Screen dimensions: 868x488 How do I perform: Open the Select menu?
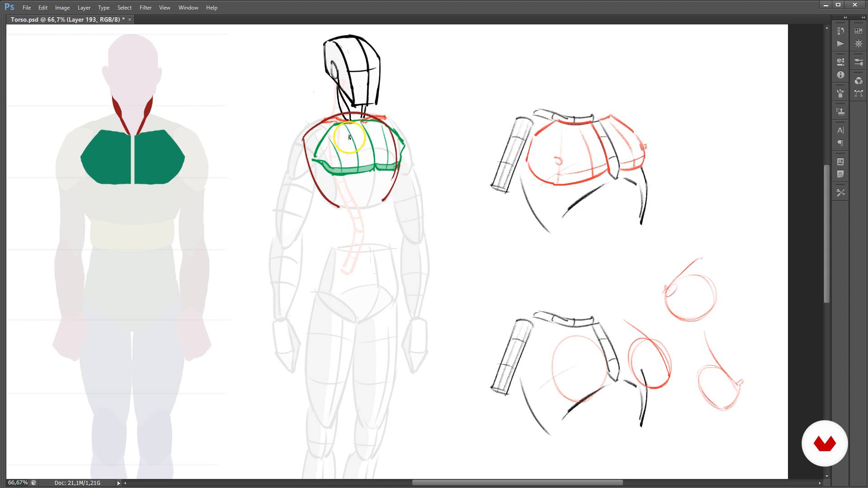point(124,8)
